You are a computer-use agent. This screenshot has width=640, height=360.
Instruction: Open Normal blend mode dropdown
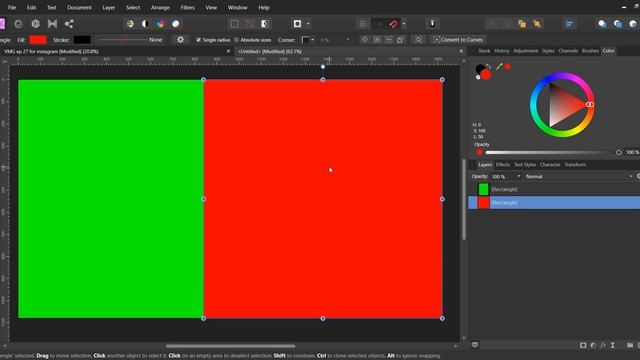(x=579, y=176)
